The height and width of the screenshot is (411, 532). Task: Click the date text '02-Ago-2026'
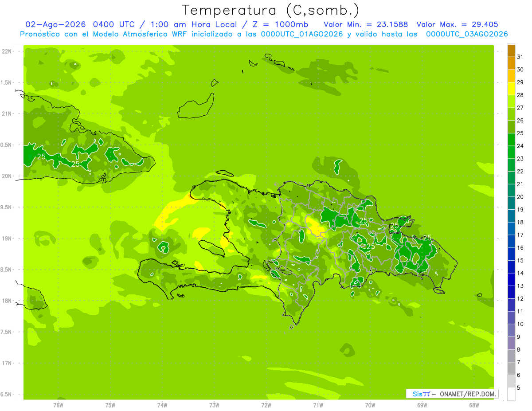click(x=55, y=24)
